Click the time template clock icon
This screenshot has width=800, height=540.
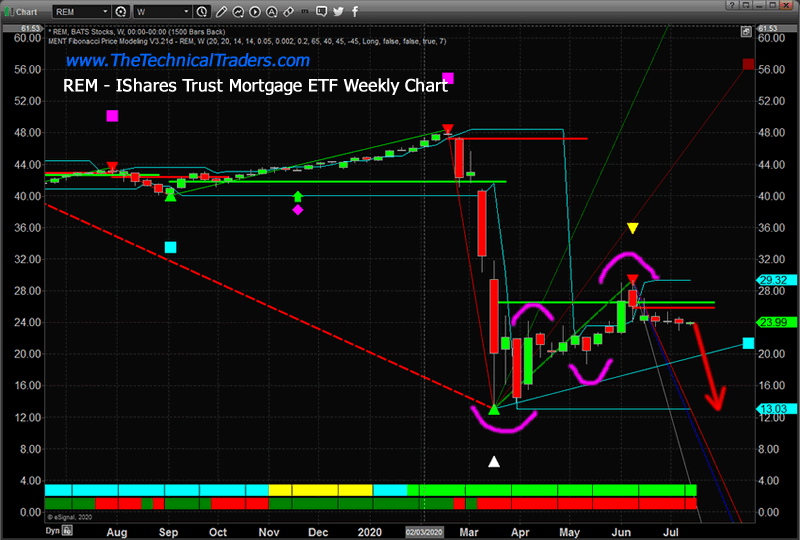tap(202, 12)
